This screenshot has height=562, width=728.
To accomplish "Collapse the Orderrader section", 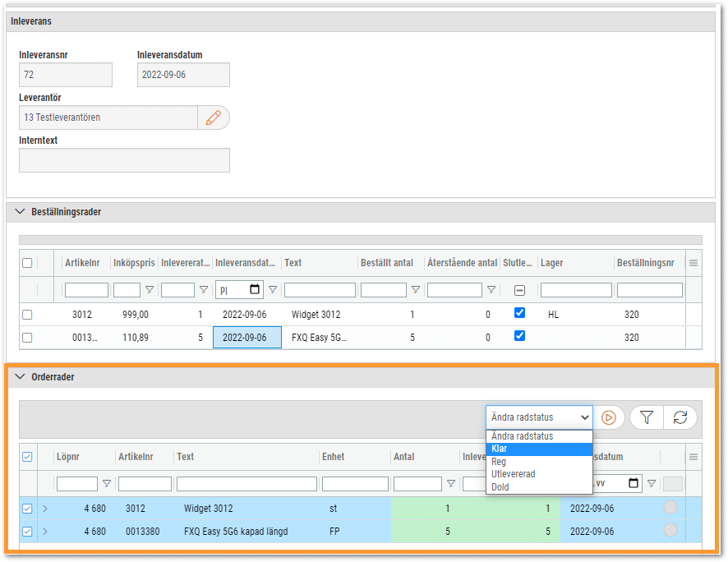I will (20, 377).
